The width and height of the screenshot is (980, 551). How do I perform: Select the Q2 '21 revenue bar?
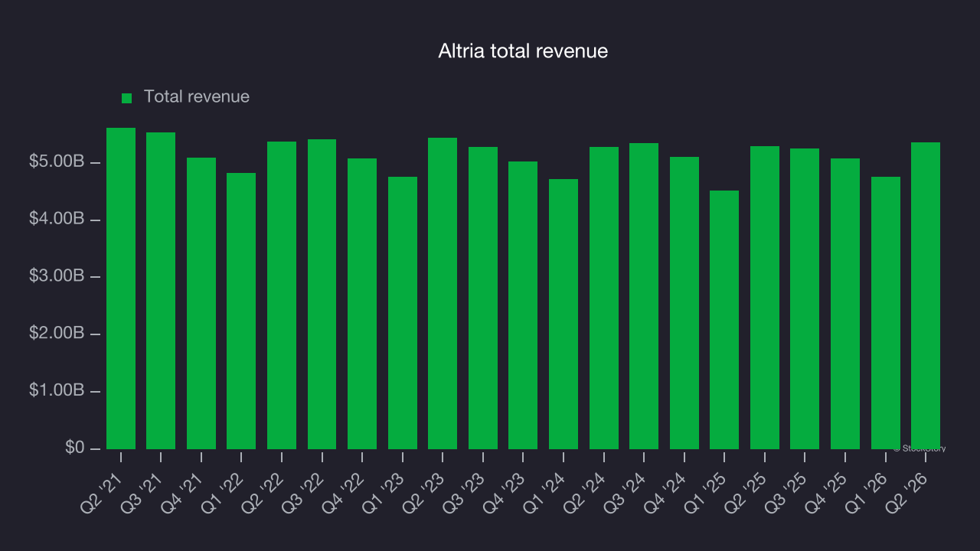tap(121, 289)
